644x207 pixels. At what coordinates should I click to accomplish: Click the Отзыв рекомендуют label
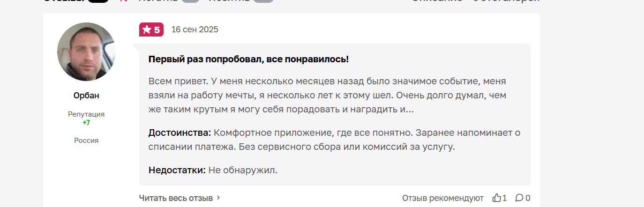(x=443, y=198)
